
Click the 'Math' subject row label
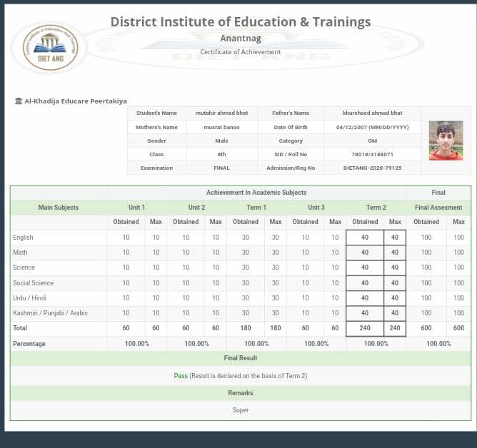pos(20,253)
